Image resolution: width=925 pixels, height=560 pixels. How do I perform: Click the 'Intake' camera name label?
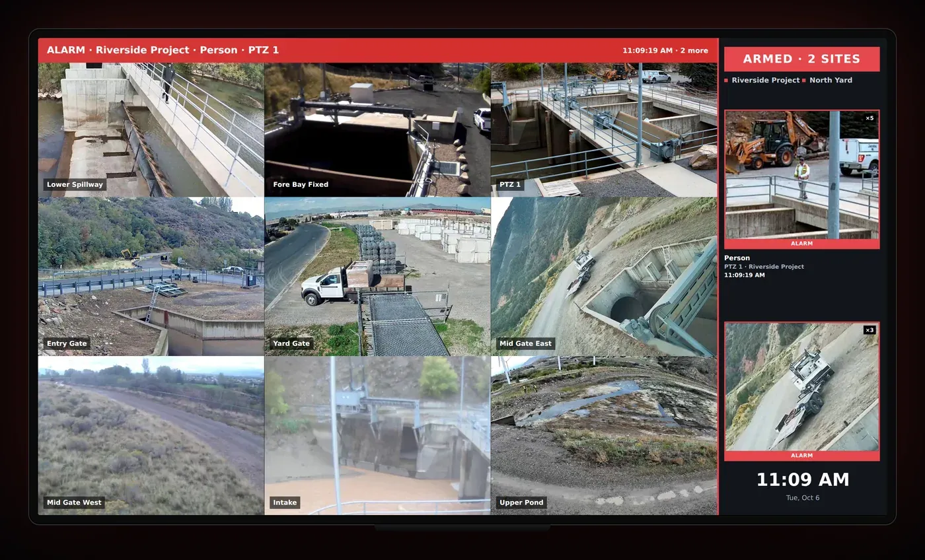[285, 503]
